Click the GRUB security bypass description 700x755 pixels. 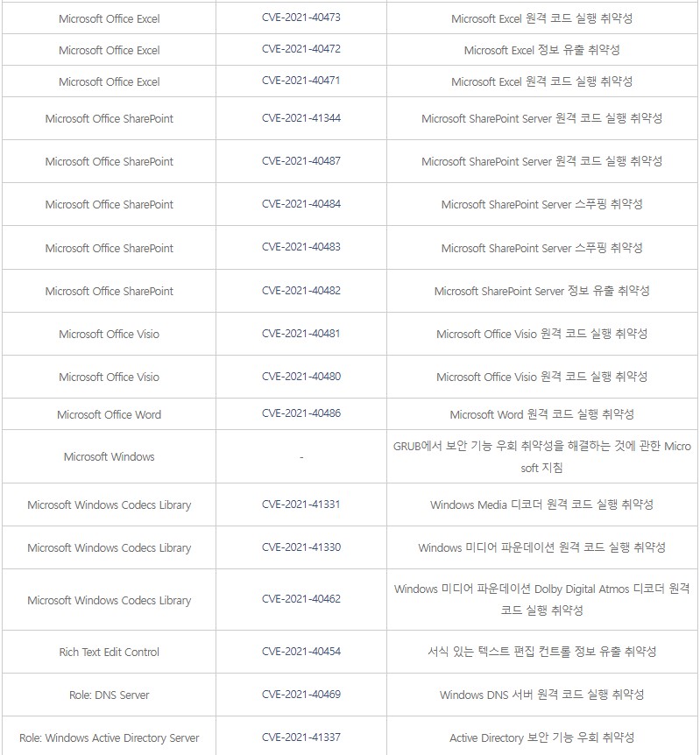[542, 456]
